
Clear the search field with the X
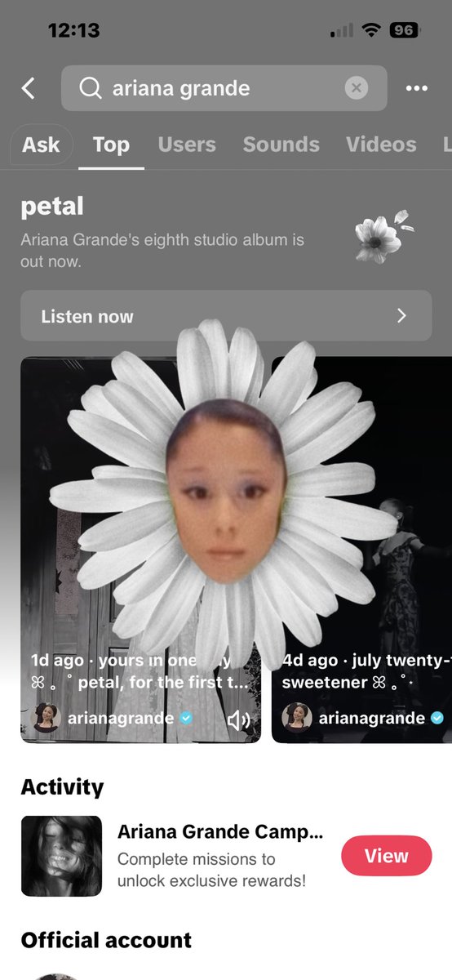[x=356, y=88]
